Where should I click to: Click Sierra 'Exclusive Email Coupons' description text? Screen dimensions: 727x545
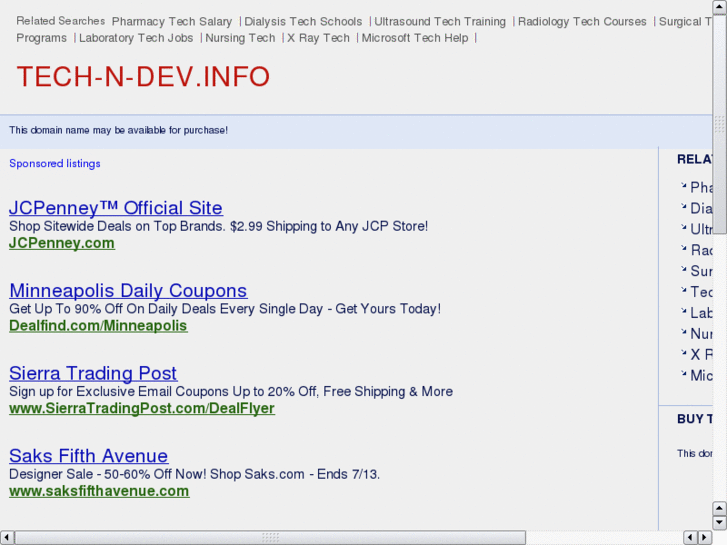click(231, 391)
